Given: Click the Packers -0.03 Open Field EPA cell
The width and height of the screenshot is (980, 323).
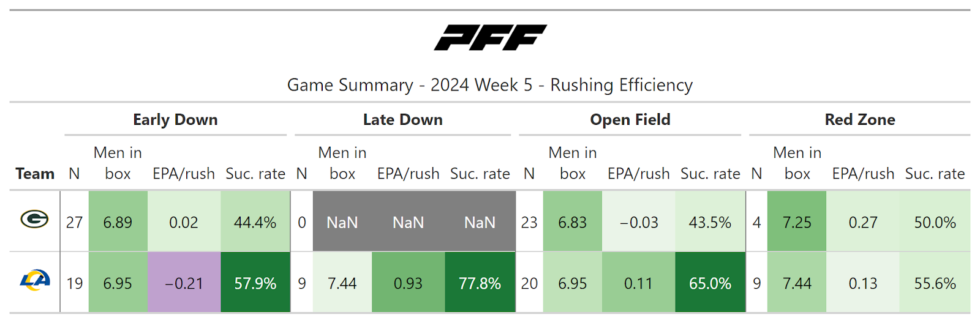Looking at the screenshot, I should tap(638, 222).
